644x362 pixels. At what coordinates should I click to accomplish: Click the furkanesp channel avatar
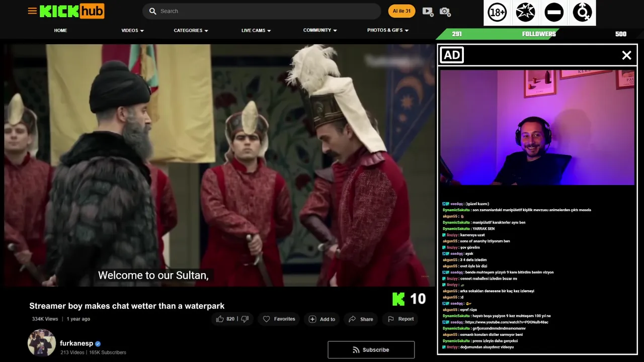pos(42,343)
